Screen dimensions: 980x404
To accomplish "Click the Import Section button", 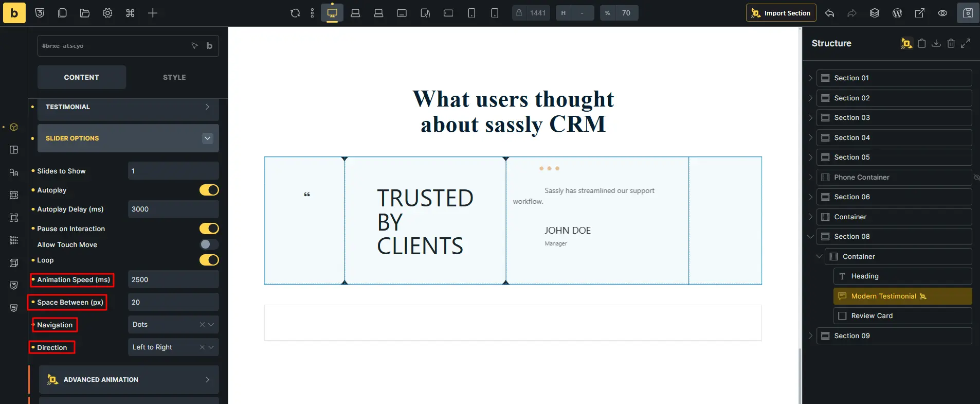I will [781, 13].
